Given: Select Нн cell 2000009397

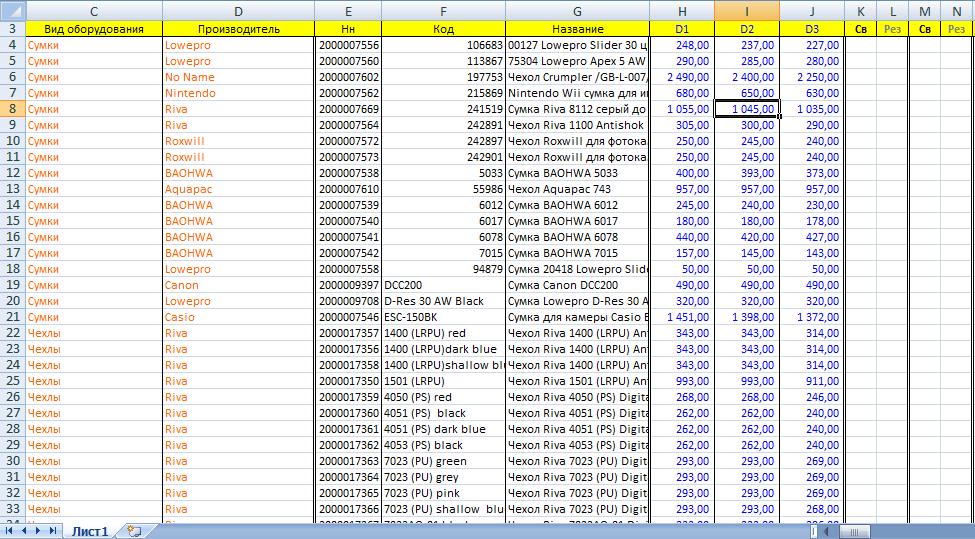Looking at the screenshot, I should 348,285.
